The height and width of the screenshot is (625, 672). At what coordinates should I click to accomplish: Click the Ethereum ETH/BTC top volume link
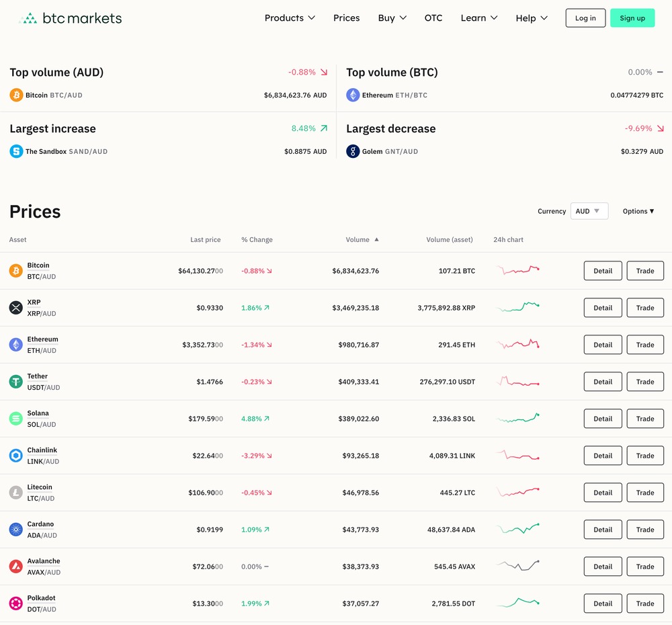tap(394, 95)
